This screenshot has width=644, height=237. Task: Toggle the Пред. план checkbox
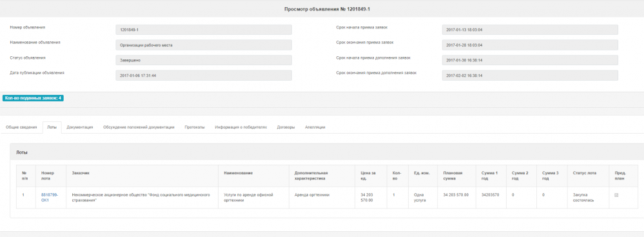coord(616,195)
